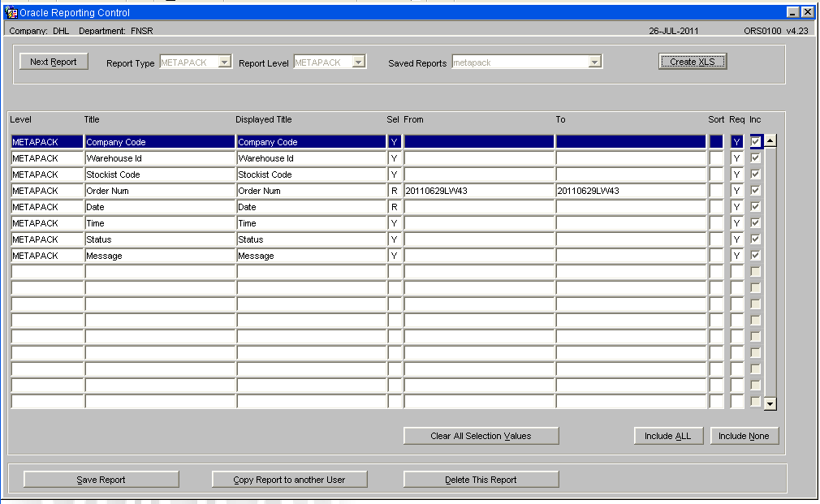
Task: Close the Oracle Reporting Control window
Action: 808,12
